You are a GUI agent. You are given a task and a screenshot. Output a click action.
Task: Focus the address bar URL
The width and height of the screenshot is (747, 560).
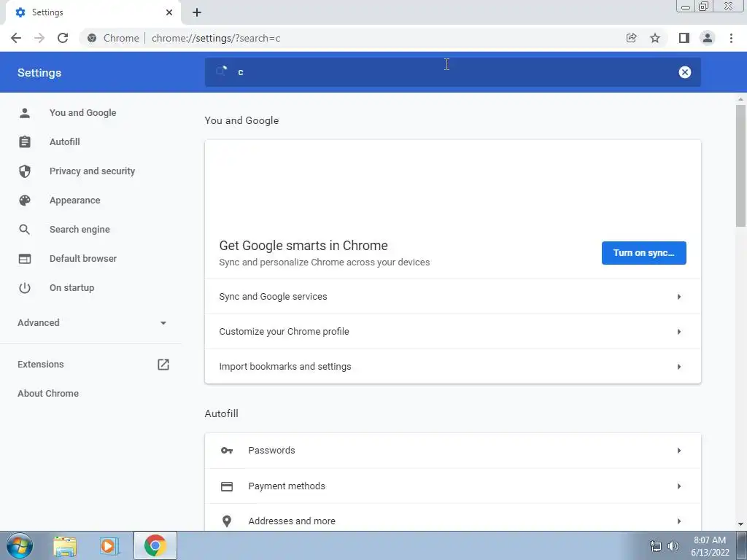[216, 38]
